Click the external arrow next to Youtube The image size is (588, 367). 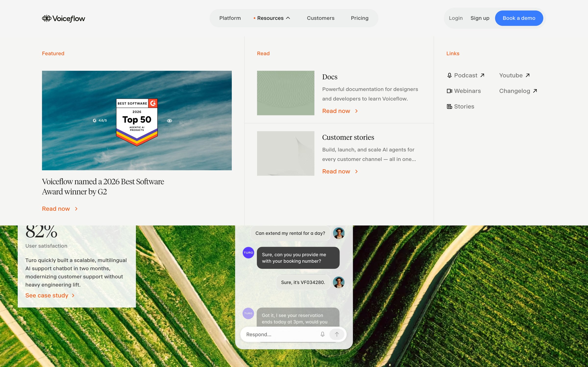527,75
